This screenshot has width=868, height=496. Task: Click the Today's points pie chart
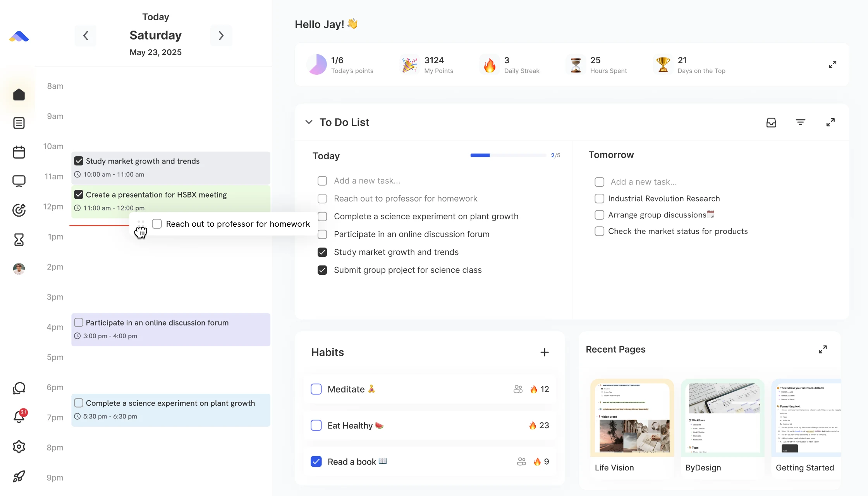[317, 64]
